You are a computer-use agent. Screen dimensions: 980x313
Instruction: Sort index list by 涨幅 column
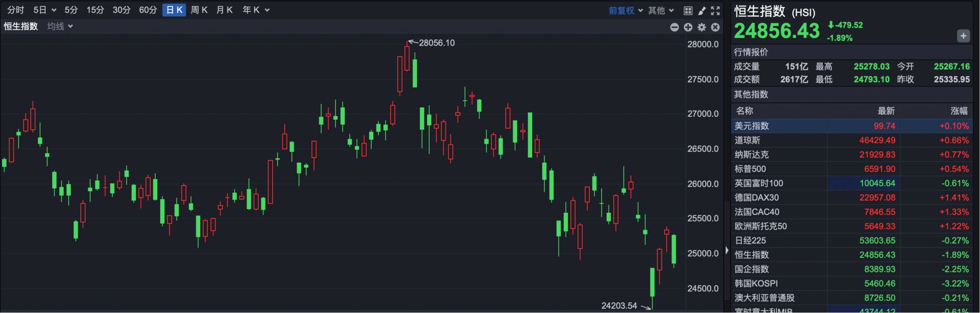tap(959, 110)
